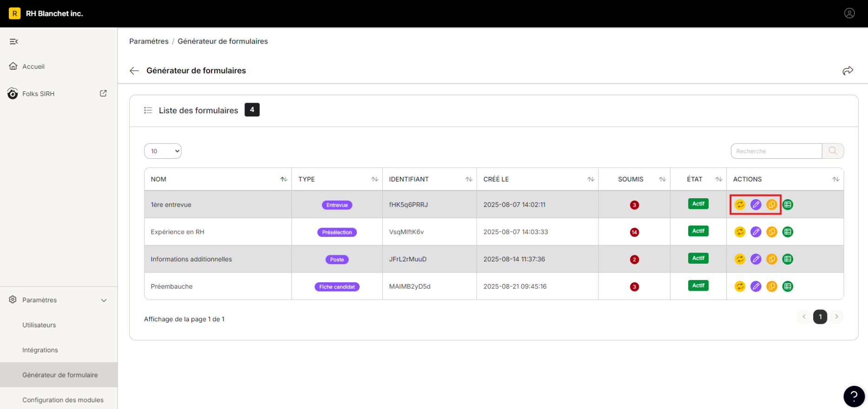Click the Poste type tag
This screenshot has height=409, width=868.
coord(337,260)
